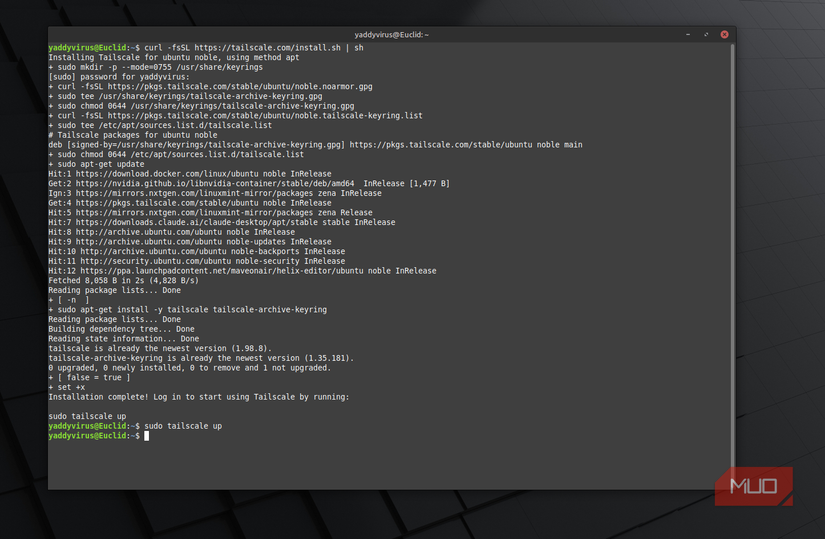Click the '+ set +x' line
825x539 pixels.
coord(67,387)
